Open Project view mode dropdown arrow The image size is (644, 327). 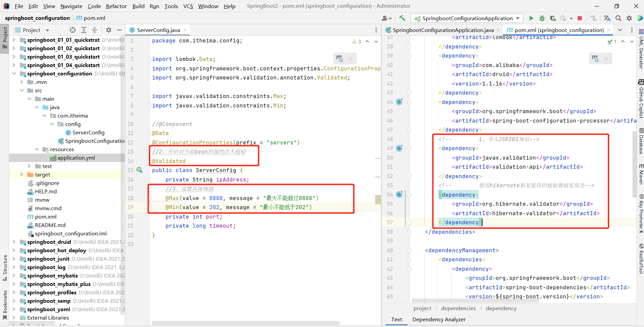tap(47, 30)
